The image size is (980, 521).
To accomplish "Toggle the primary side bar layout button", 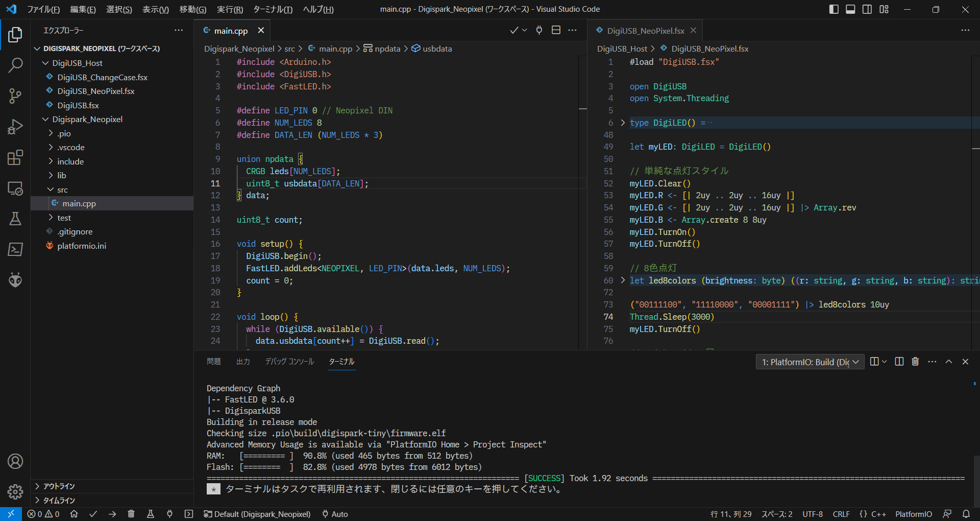I will pyautogui.click(x=834, y=9).
